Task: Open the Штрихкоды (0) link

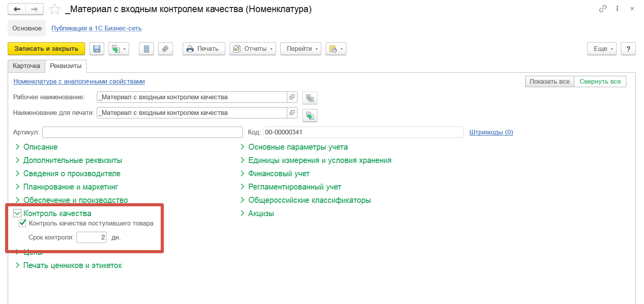Action: tap(491, 132)
